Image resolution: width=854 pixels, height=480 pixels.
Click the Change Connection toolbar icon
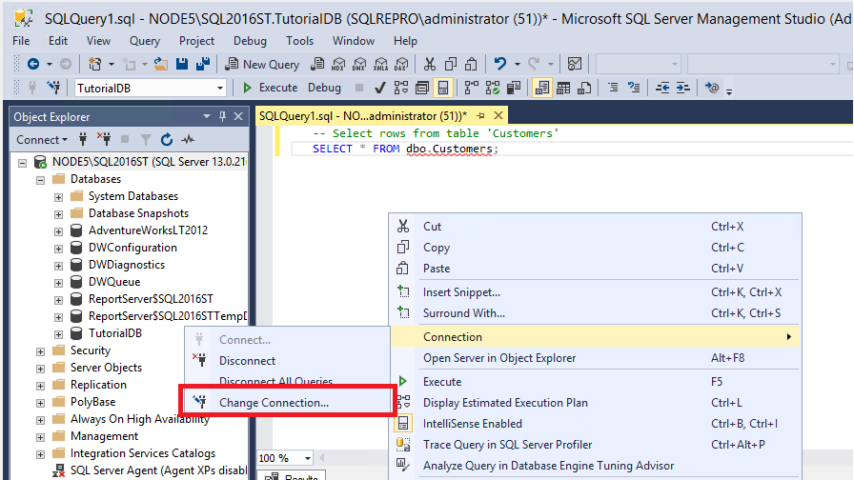point(53,88)
